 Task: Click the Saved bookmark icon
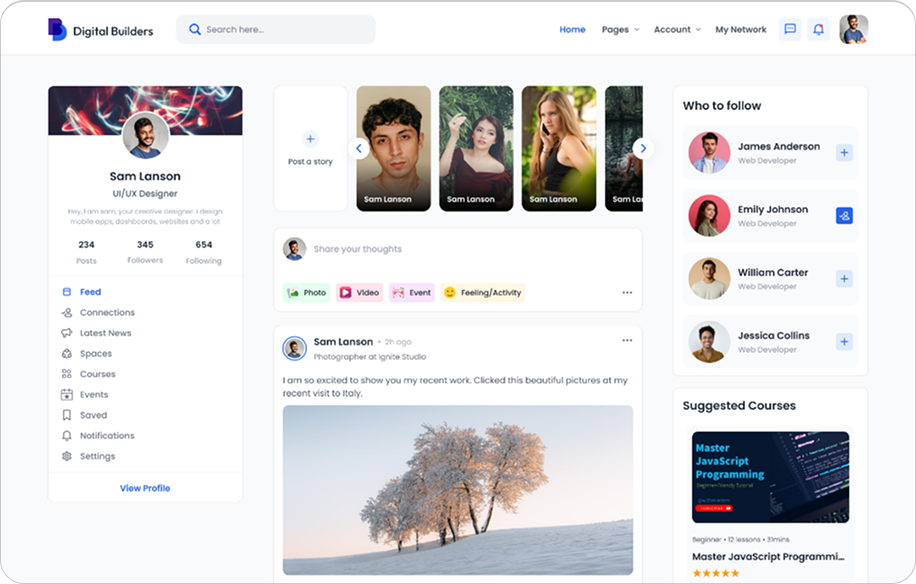[67, 415]
